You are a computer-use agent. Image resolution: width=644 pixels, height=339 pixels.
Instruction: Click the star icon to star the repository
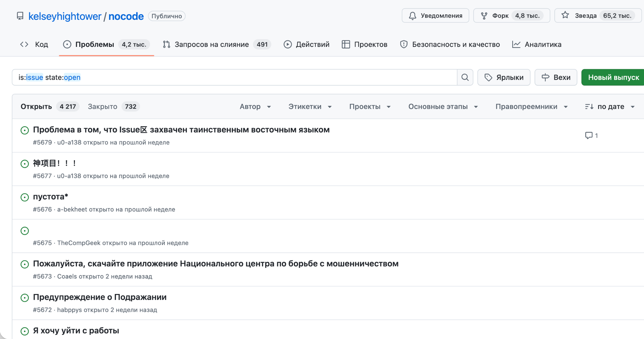pyautogui.click(x=566, y=15)
